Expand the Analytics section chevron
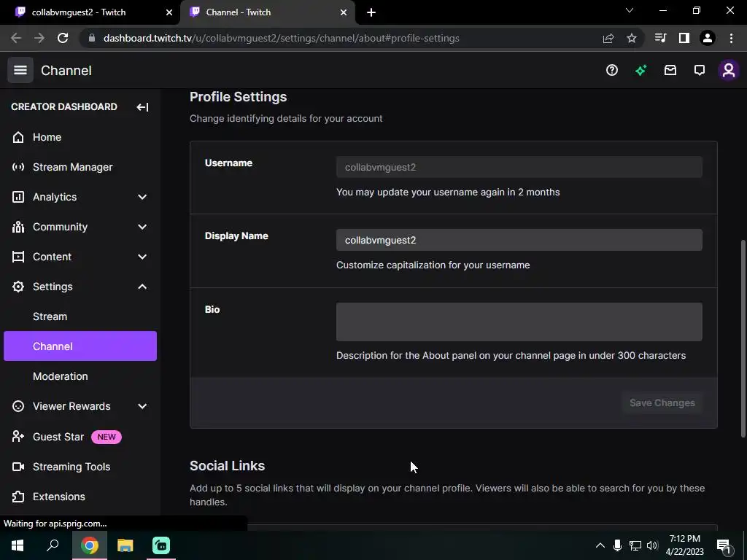 pos(142,197)
